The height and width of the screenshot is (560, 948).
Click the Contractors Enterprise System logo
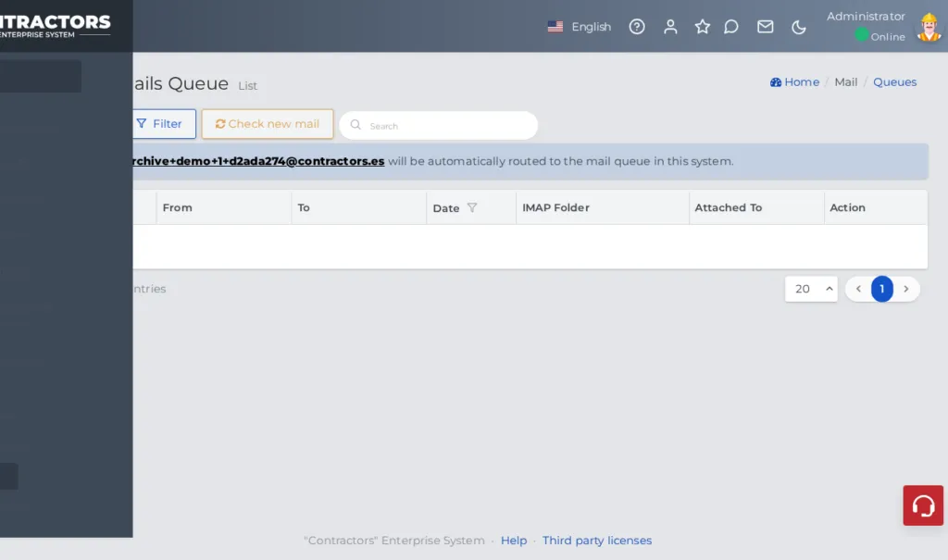click(x=55, y=26)
